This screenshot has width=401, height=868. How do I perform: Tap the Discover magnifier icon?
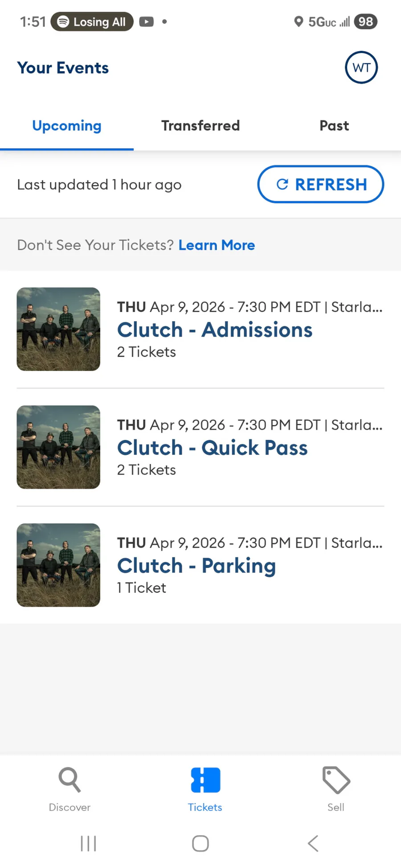(x=70, y=780)
